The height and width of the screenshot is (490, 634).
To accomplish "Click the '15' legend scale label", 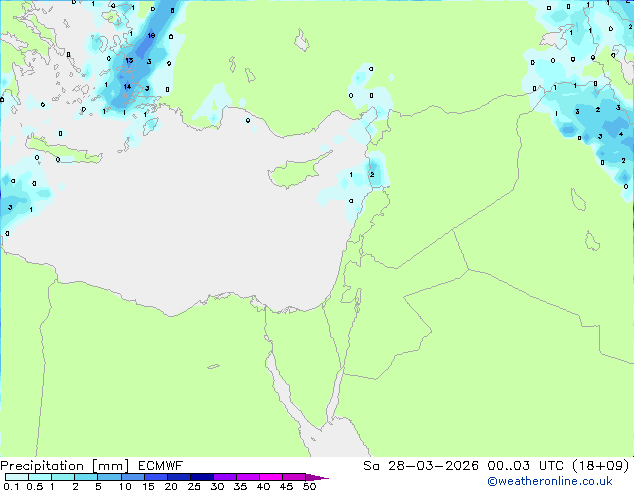I will click(x=148, y=486).
